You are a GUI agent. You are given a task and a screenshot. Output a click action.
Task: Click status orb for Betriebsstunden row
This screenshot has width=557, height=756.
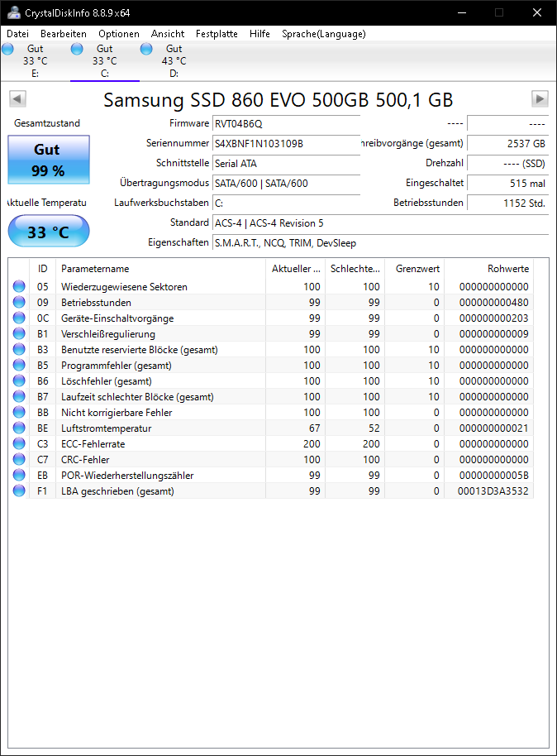click(19, 302)
